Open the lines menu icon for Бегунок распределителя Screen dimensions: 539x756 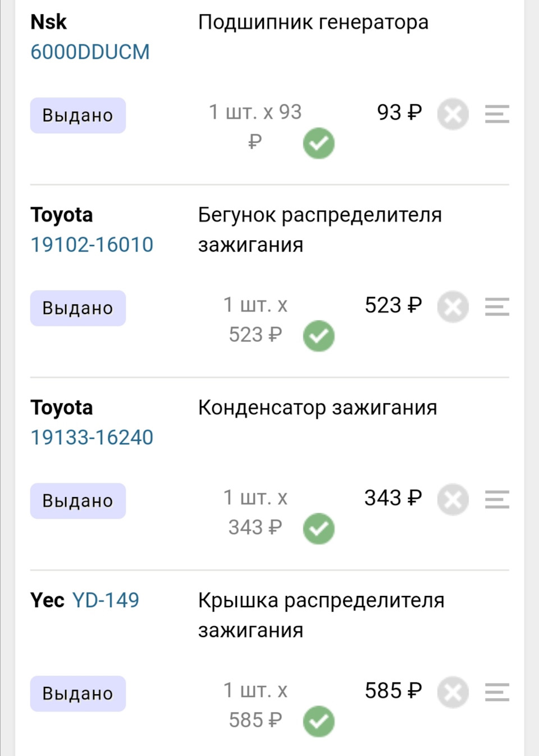coord(497,307)
